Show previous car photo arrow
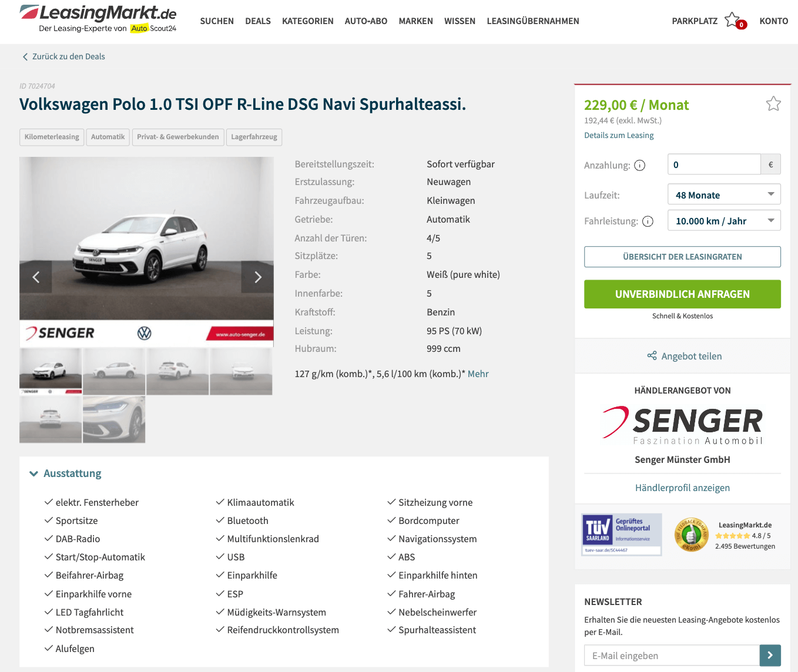798x672 pixels. [36, 277]
